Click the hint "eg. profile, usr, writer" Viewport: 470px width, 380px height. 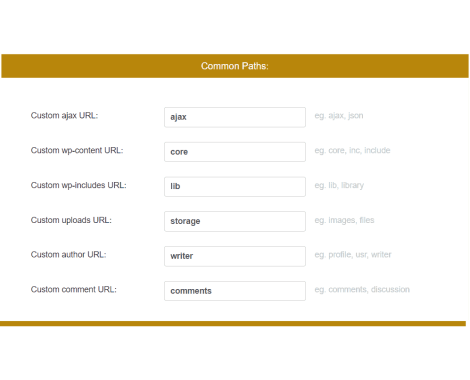(x=353, y=255)
